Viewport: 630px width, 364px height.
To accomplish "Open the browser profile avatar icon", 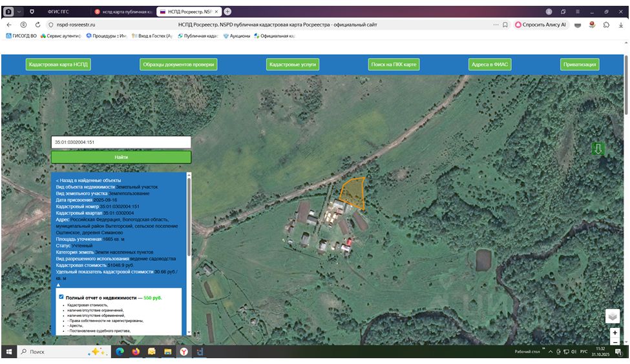I will pyautogui.click(x=549, y=12).
